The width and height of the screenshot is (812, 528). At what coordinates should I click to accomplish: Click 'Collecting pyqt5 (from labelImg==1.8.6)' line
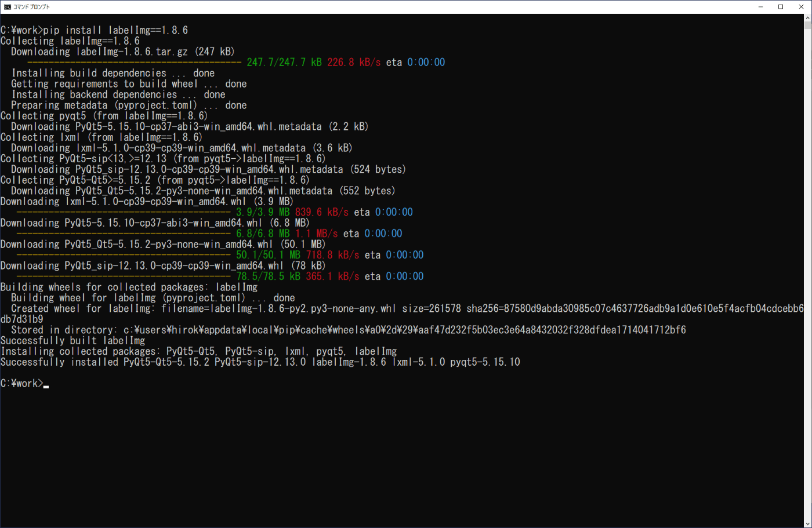104,116
